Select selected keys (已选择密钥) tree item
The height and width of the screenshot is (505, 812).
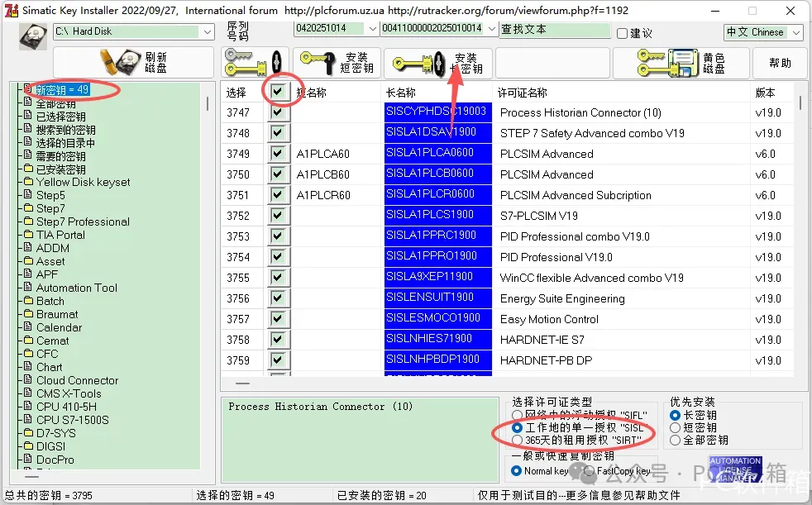pyautogui.click(x=60, y=117)
